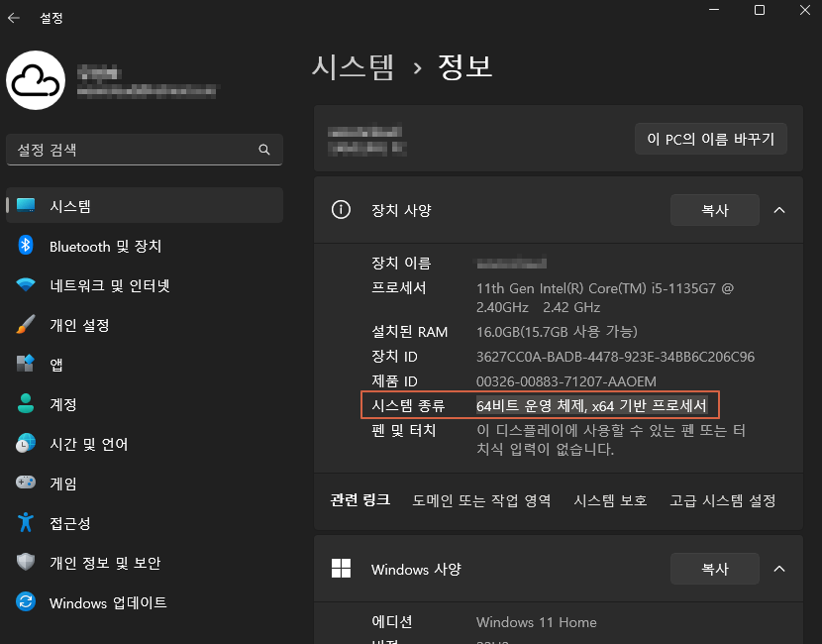Click the search magnifier icon
The image size is (822, 644).
(264, 150)
